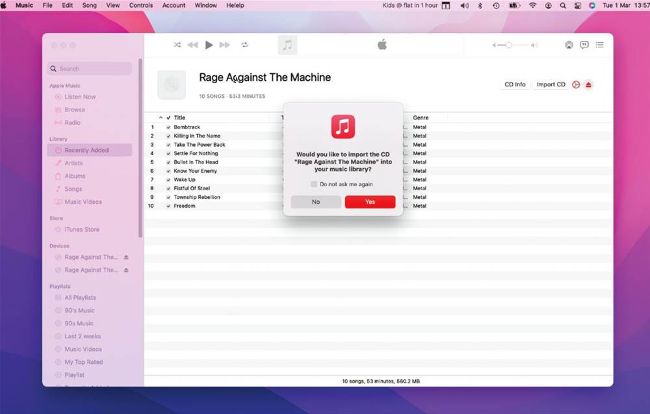Viewport: 650px width, 414px height.
Task: Click the sidebar Search field
Action: (x=90, y=69)
